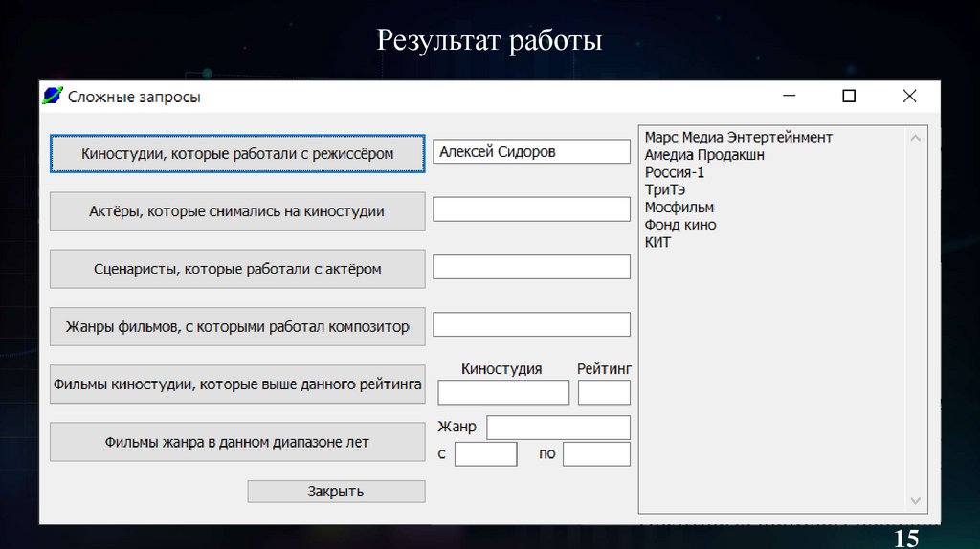Viewport: 980px width, 549px height.
Task: Click the Киностудия input field
Action: (503, 392)
